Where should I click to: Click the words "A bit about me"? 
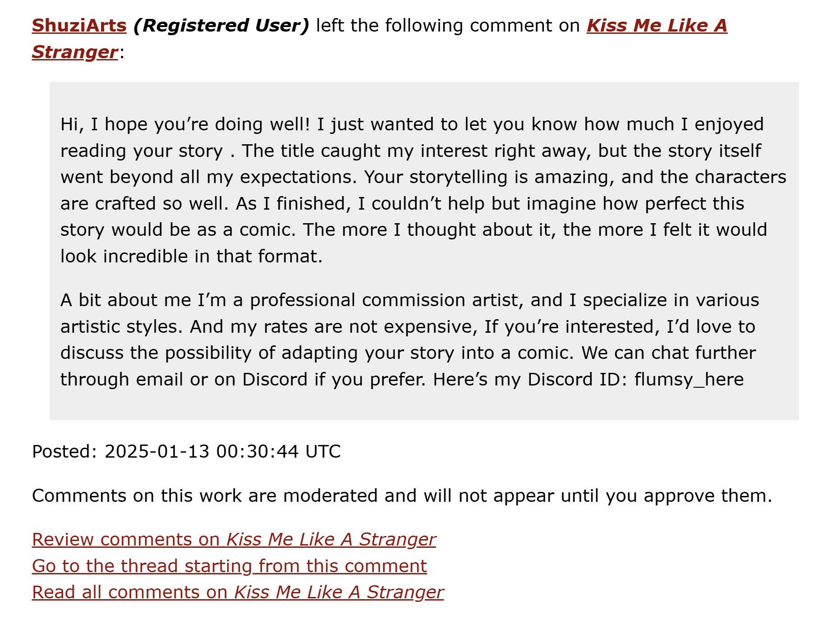tap(125, 300)
